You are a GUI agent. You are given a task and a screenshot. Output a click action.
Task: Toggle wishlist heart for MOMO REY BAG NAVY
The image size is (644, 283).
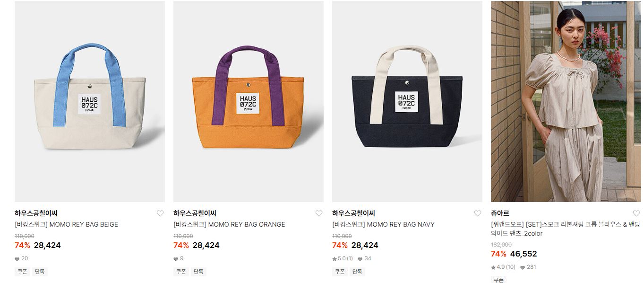478,213
